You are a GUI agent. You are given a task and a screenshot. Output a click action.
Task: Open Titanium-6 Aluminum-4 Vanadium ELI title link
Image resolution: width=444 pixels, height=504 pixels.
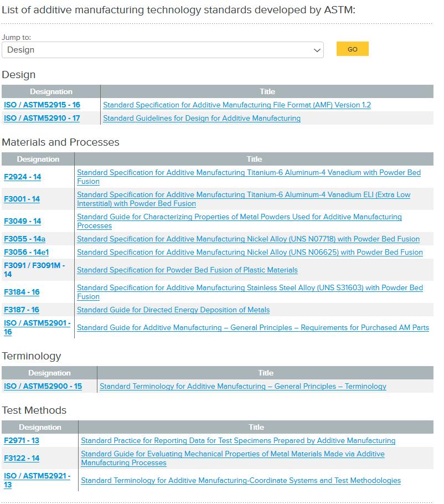(x=244, y=199)
